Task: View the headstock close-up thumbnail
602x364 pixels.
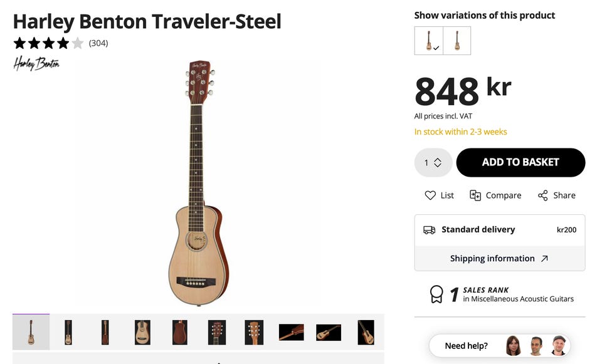Action: (216, 332)
